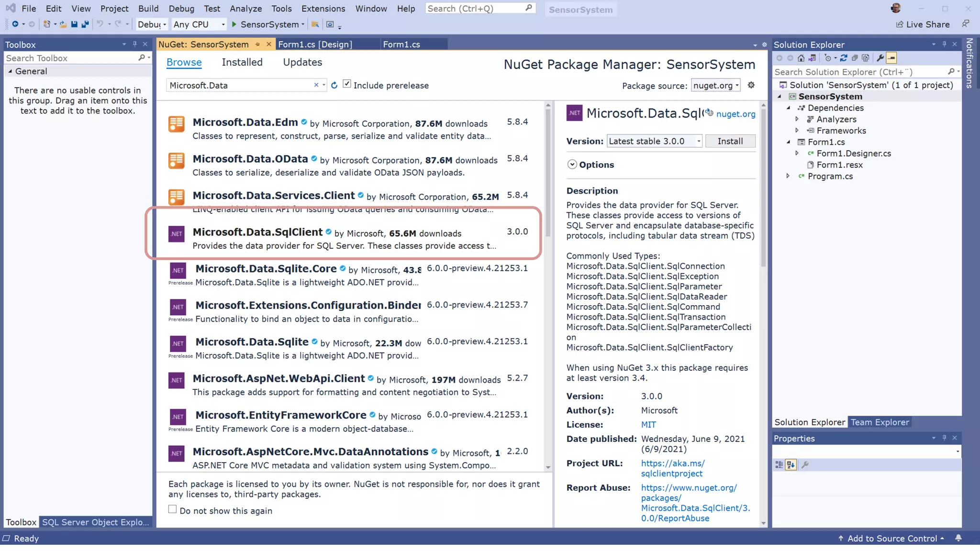Screen dimensions: 980x551
Task: Expand the Options section
Action: click(572, 165)
